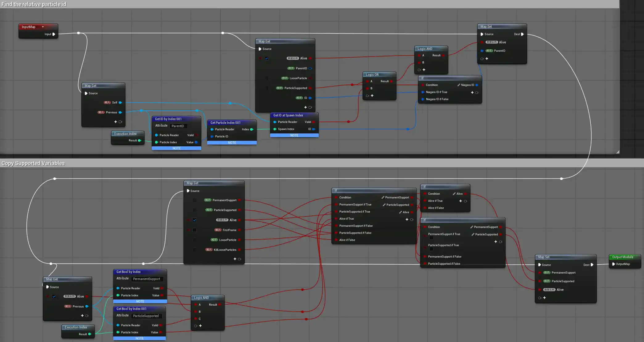Viewport: 644px width, 342px height.
Task: Click the Result pin of Logic OR node
Action: (x=391, y=81)
